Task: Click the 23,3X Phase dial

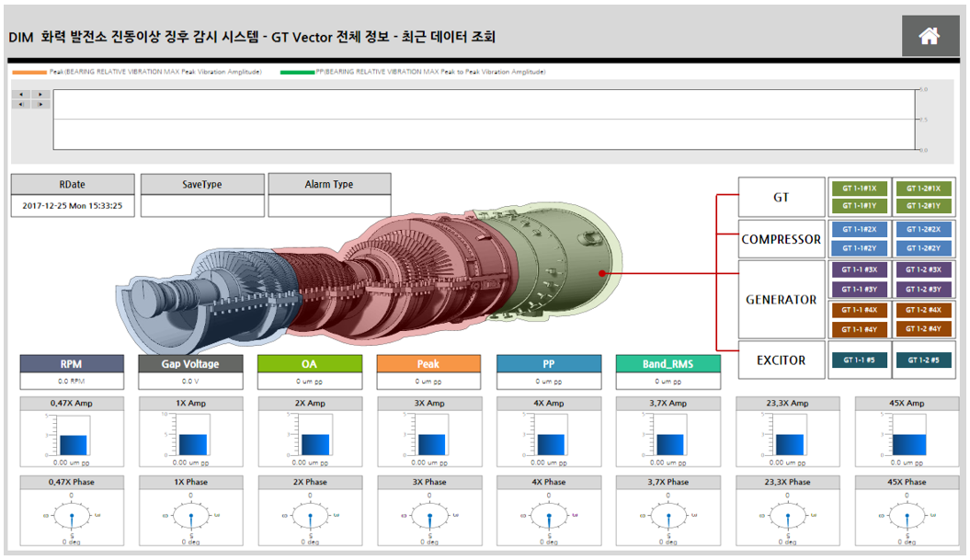Action: click(788, 516)
